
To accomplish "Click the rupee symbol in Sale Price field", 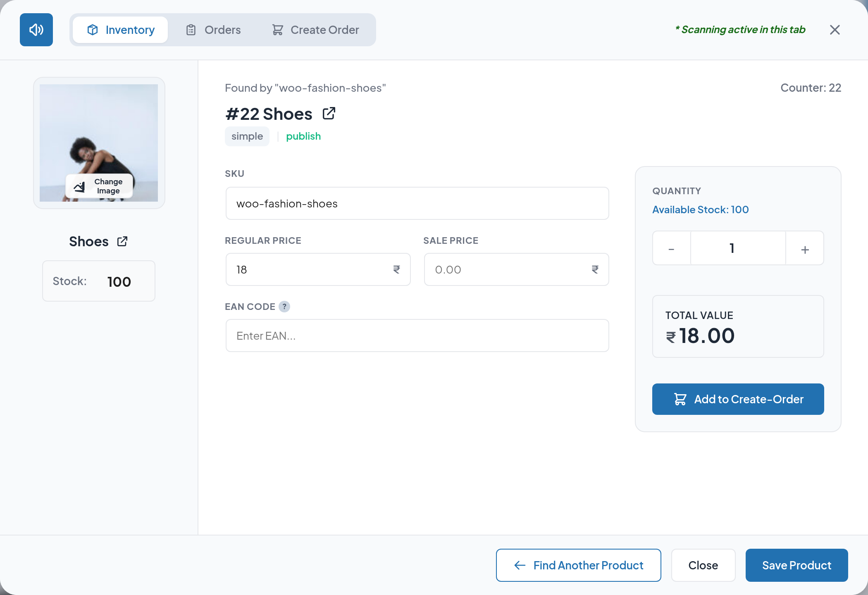I will tap(595, 269).
